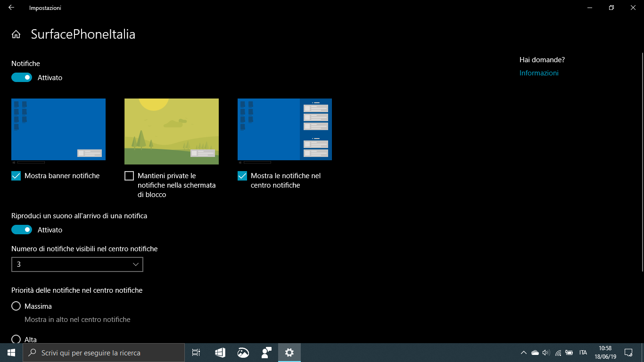The width and height of the screenshot is (644, 362).
Task: Click the battery status tray icon
Action: point(570,353)
